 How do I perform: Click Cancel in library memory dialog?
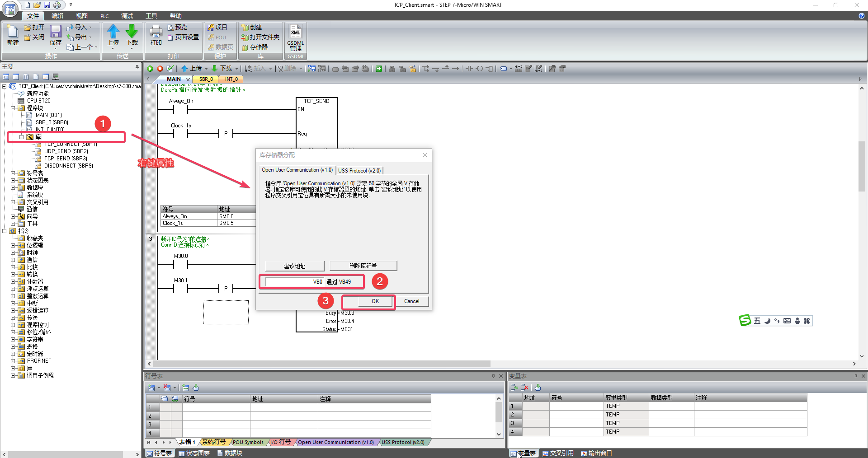coord(411,301)
